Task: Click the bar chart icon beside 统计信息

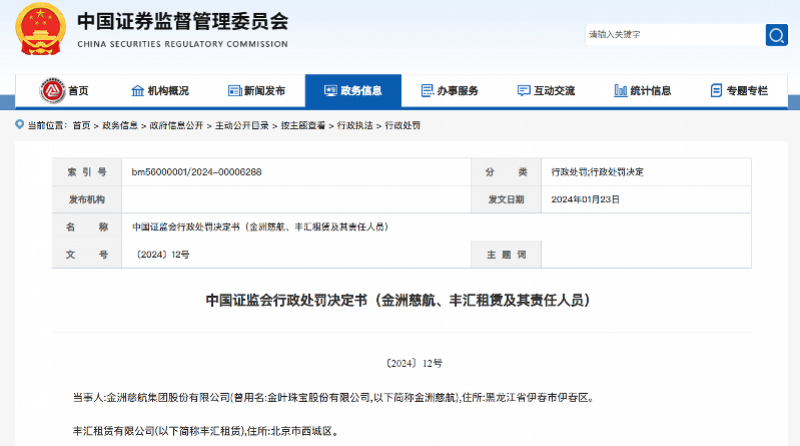Action: tap(620, 91)
